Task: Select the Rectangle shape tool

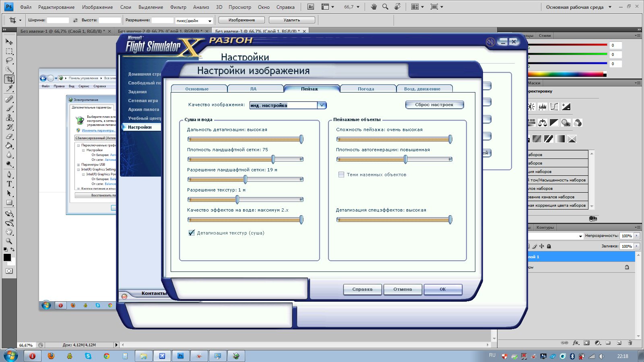Action: tap(9, 202)
